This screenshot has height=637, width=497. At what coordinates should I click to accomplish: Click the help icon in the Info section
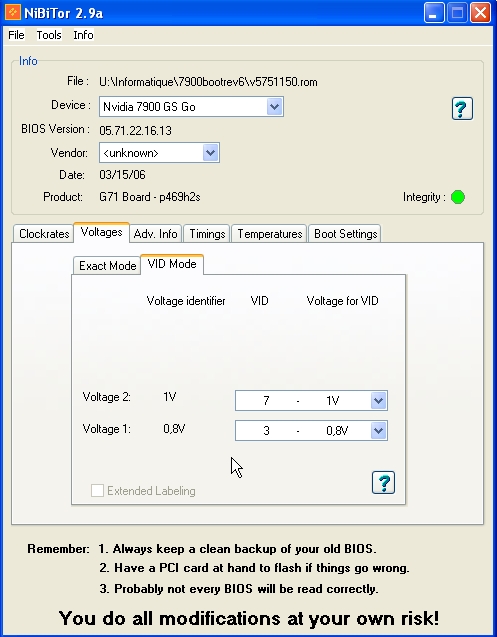[462, 108]
